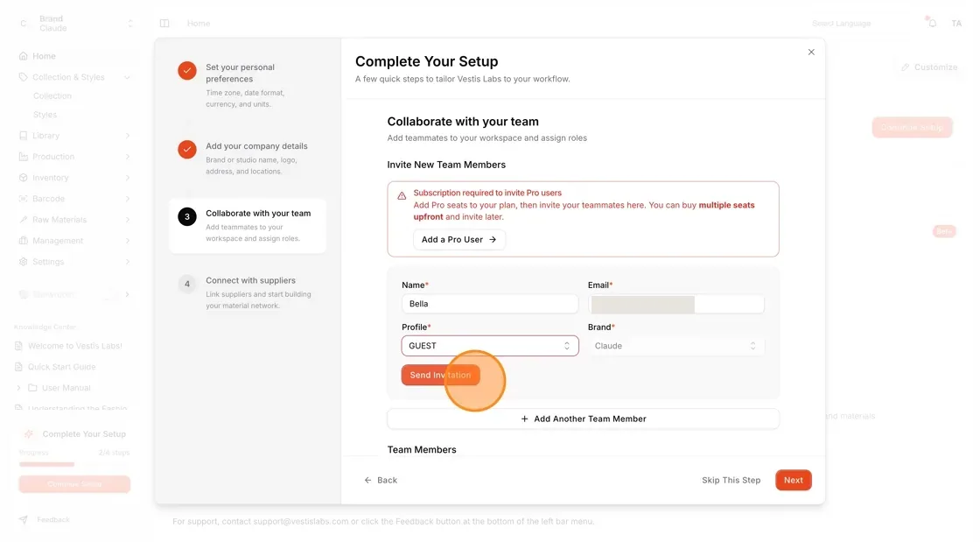Click the sidebar Continue Setup button

(74, 484)
